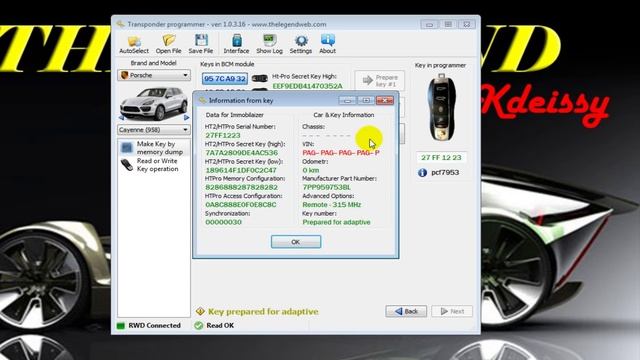
Task: Click the key icon next to 95 7C A9 32
Action: click(260, 78)
